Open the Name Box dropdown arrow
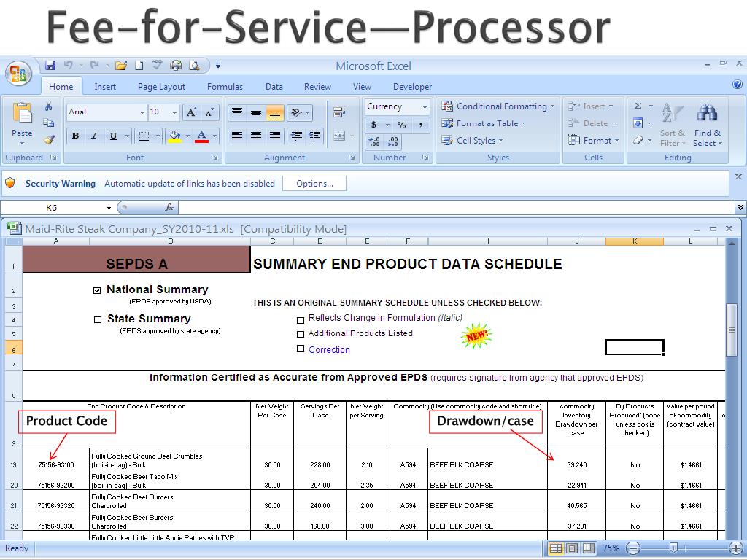Image resolution: width=747 pixels, height=560 pixels. pos(109,208)
